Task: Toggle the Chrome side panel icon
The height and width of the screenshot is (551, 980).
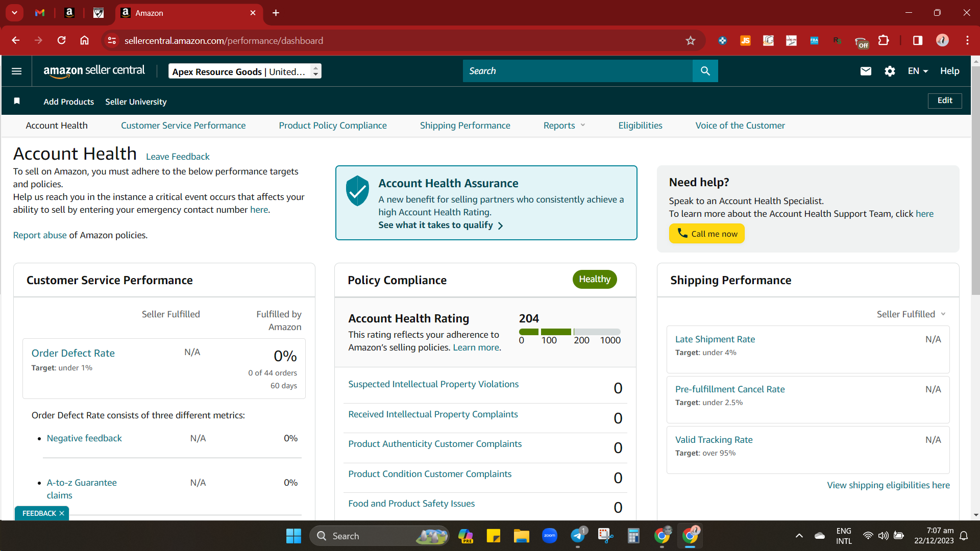Action: (x=918, y=40)
